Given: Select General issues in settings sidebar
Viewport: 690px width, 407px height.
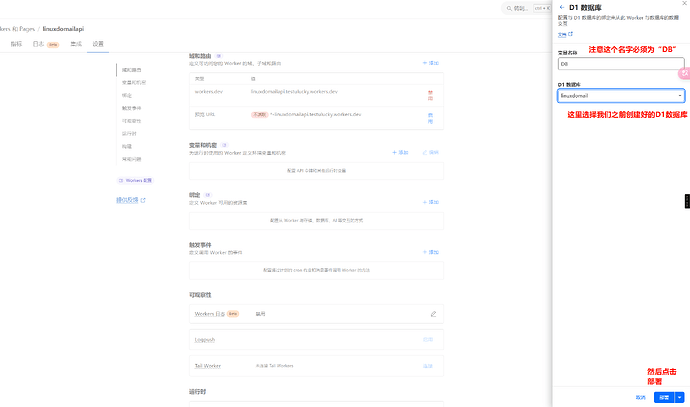Looking at the screenshot, I should pos(132,159).
